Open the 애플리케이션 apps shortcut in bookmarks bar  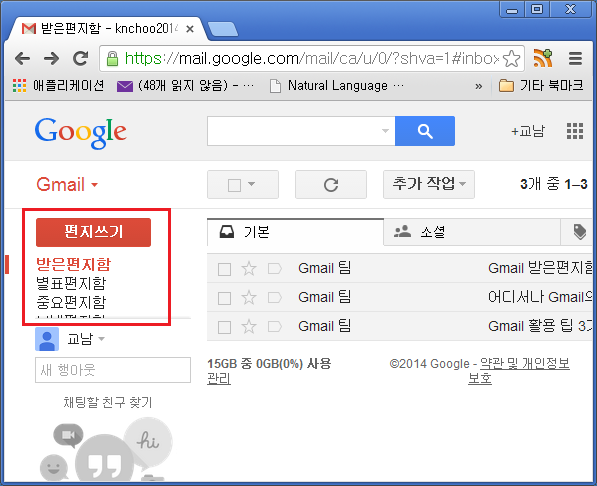58,85
